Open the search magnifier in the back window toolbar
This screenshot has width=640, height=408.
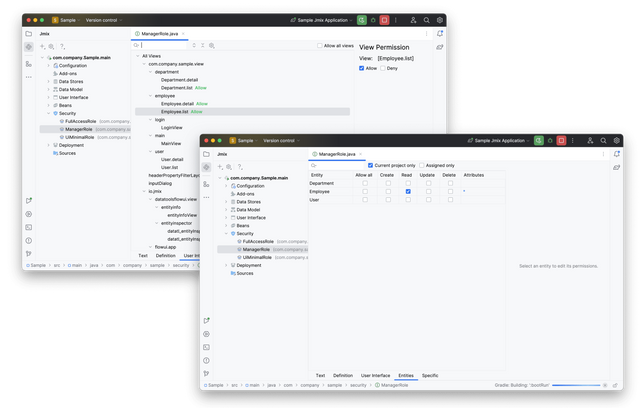426,20
